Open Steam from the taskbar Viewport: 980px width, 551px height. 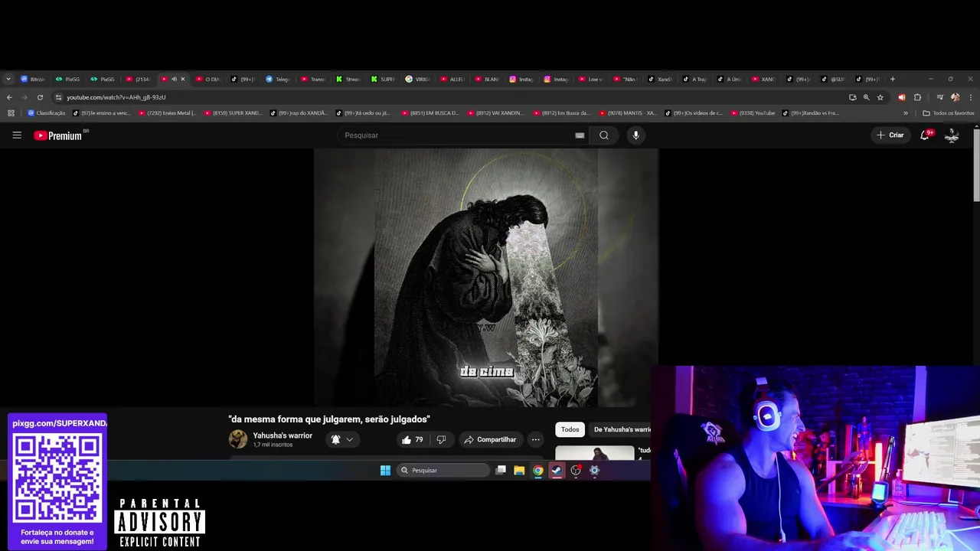click(557, 471)
